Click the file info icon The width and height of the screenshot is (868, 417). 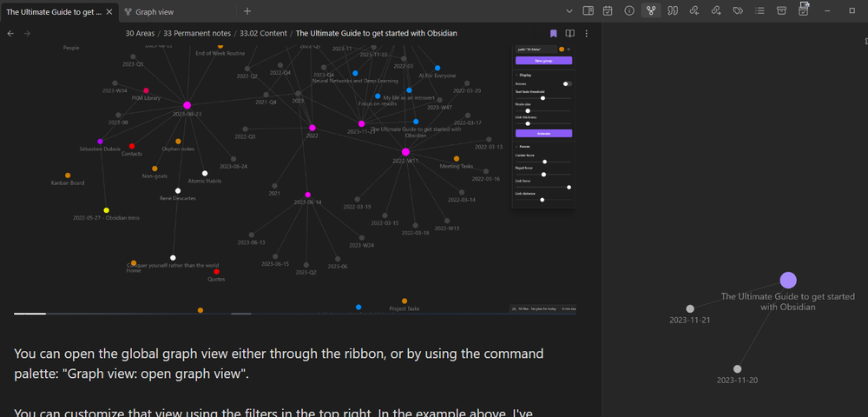[x=629, y=11]
